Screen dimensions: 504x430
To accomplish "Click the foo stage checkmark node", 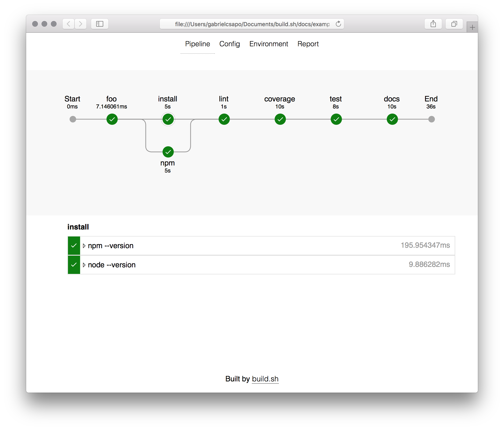I will click(x=112, y=119).
